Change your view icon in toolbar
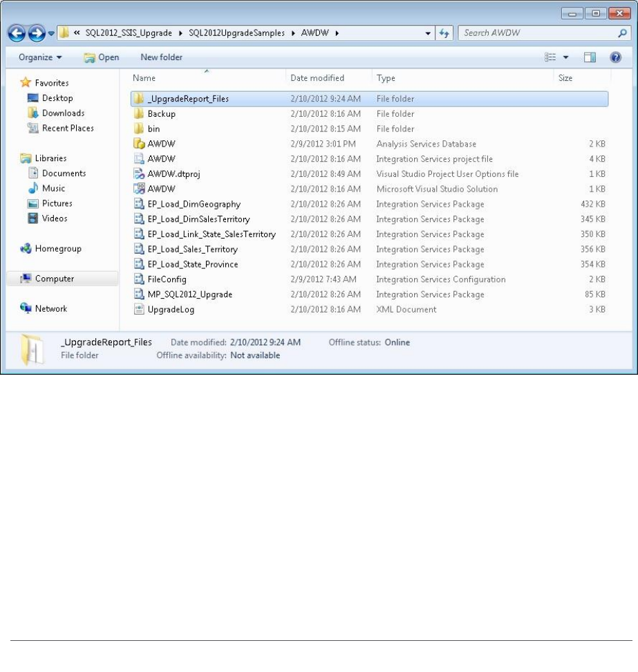Image resolution: width=638 pixels, height=672 pixels. point(550,57)
